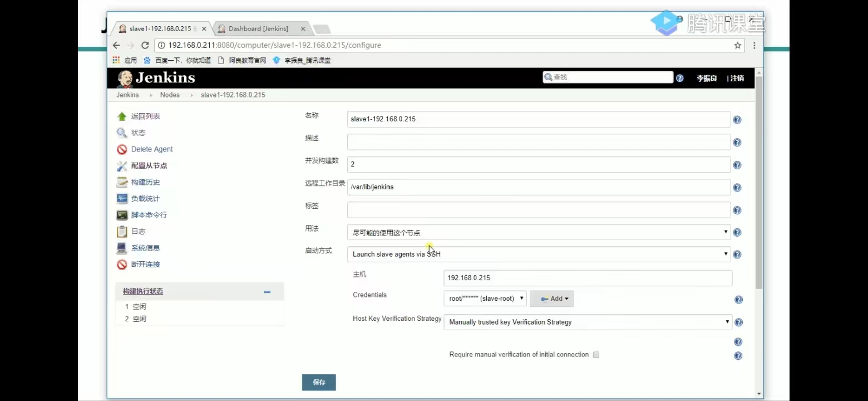
Task: Click the red icon beside 断开连接
Action: click(122, 265)
